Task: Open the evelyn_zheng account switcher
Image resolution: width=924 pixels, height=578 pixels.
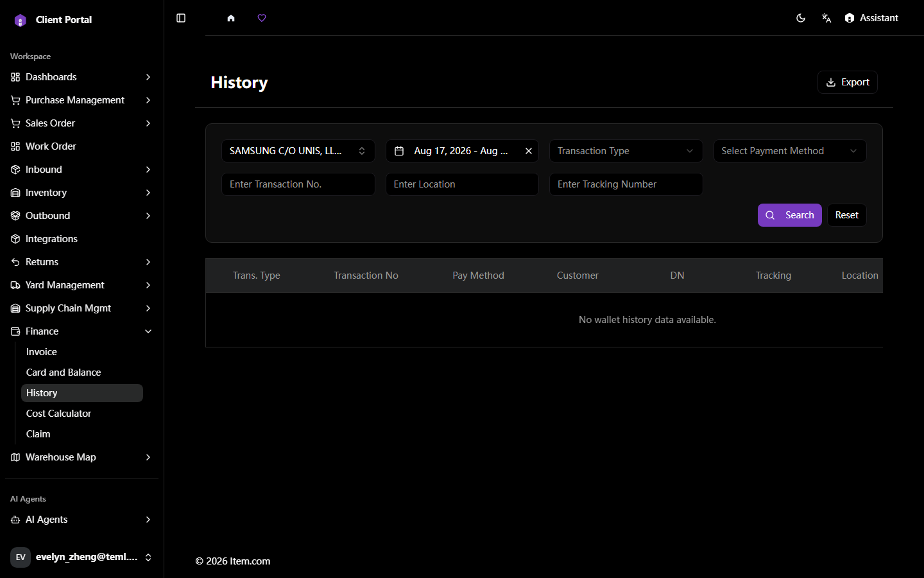Action: (81, 557)
